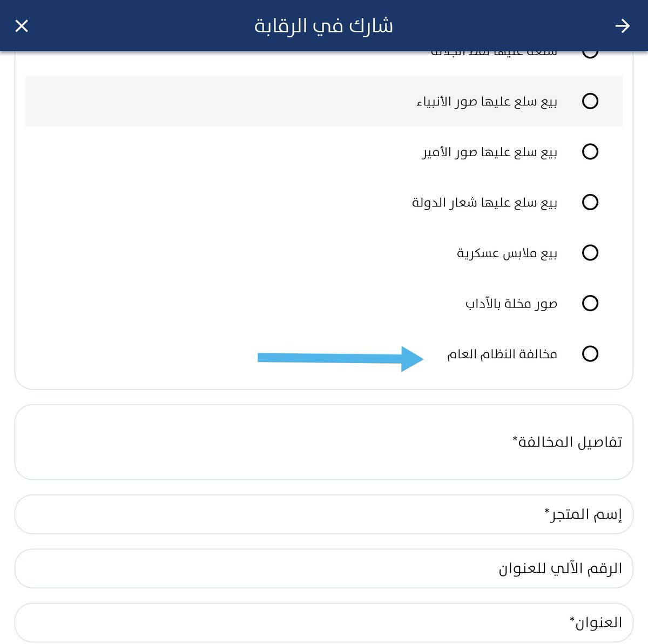
Task: Click the 'الرقم الآلي للعنوان' input field
Action: click(324, 568)
